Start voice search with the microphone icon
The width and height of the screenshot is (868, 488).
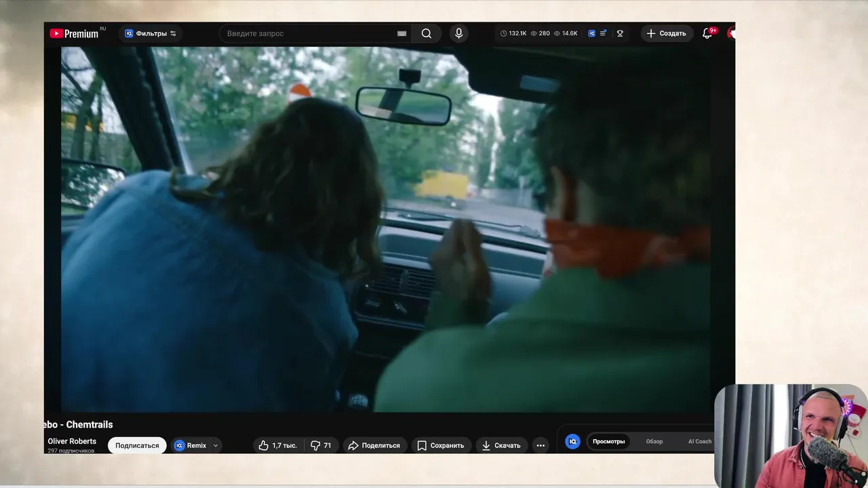tap(459, 33)
